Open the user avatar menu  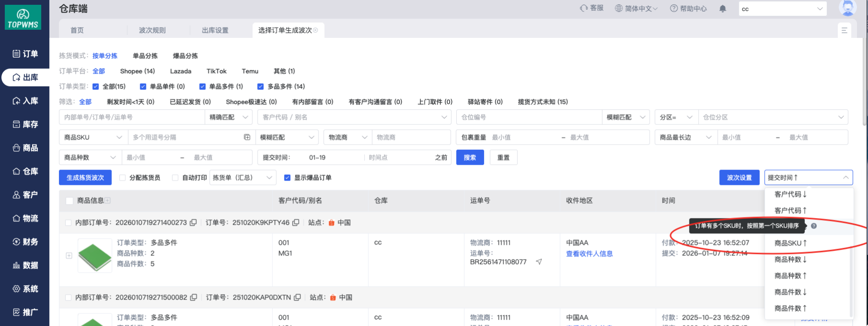[x=847, y=8]
